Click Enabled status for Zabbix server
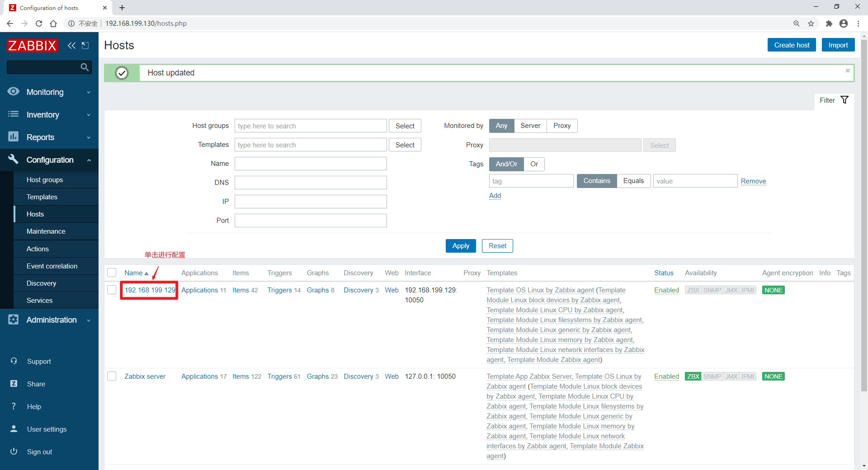 666,376
